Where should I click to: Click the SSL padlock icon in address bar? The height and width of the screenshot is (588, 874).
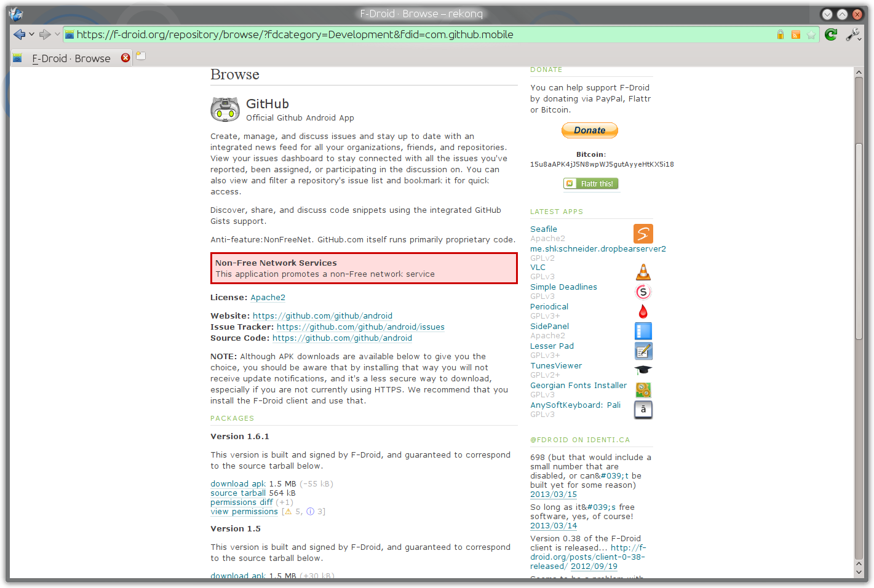[x=780, y=35]
